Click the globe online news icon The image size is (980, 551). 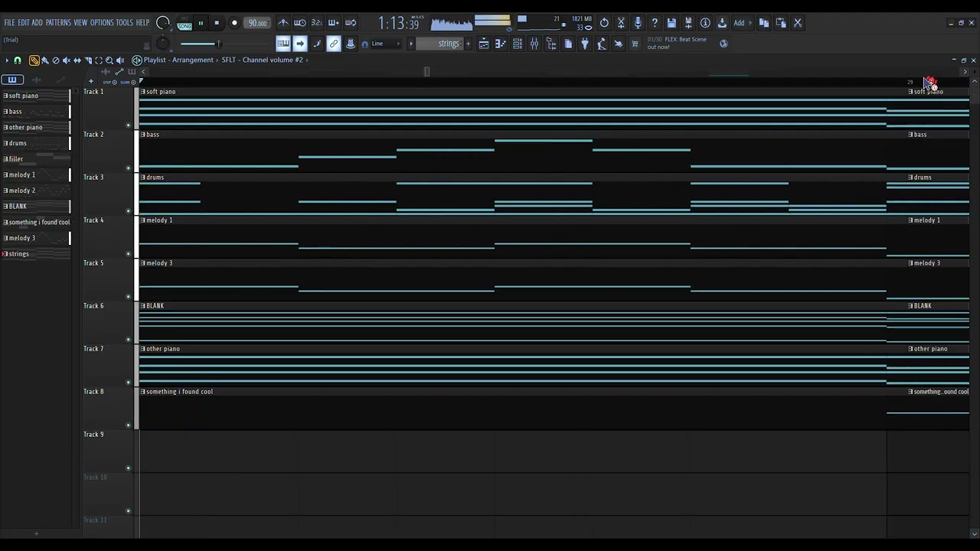click(x=724, y=44)
